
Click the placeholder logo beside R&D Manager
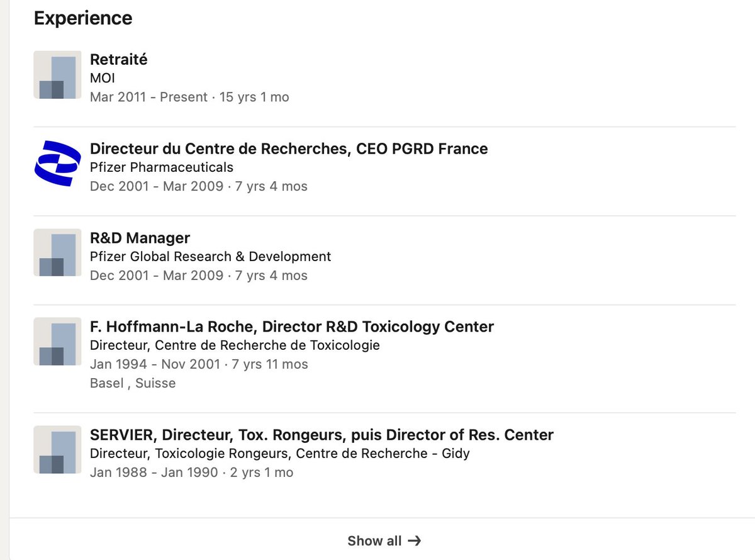[57, 252]
